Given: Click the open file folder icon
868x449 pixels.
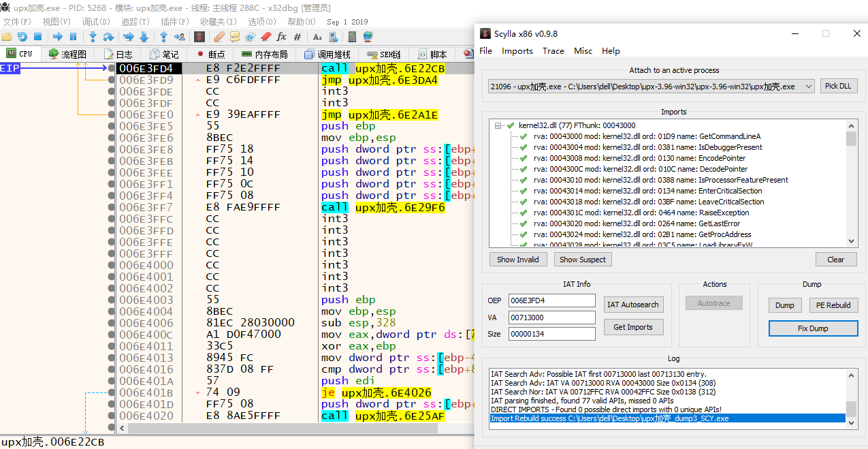Looking at the screenshot, I should 7,37.
